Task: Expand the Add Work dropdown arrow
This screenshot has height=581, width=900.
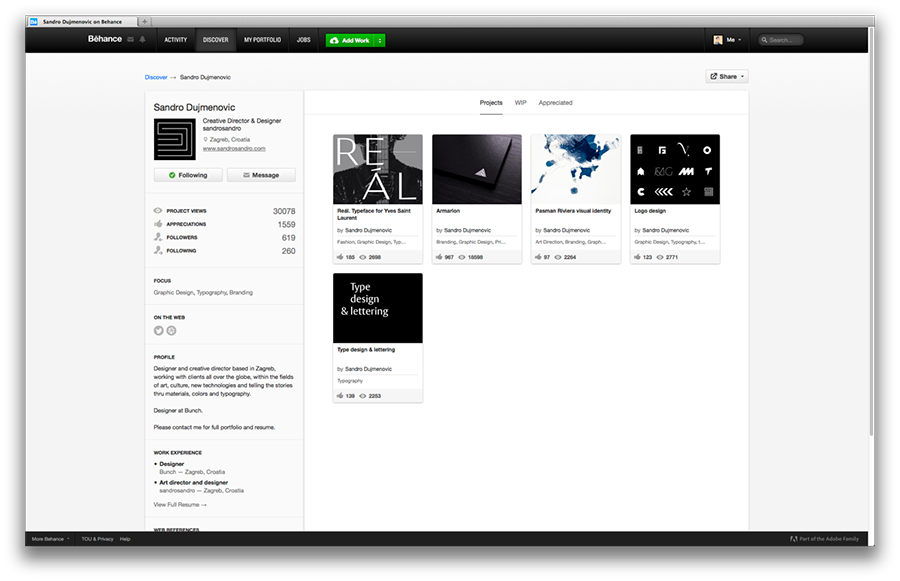Action: (x=379, y=40)
